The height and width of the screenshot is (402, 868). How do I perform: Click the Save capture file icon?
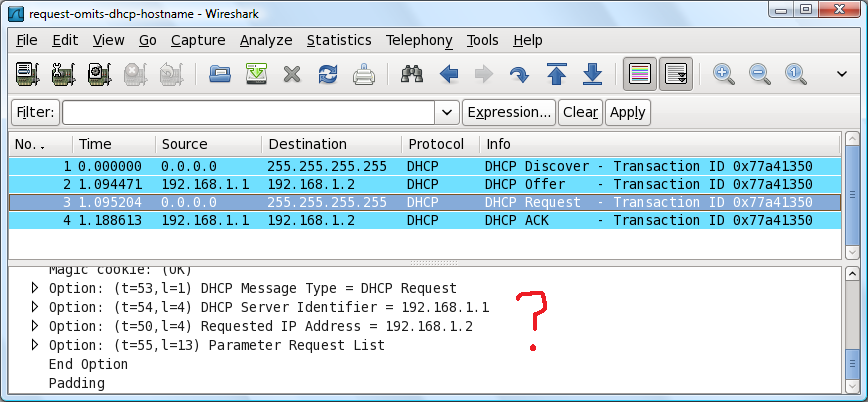click(256, 74)
